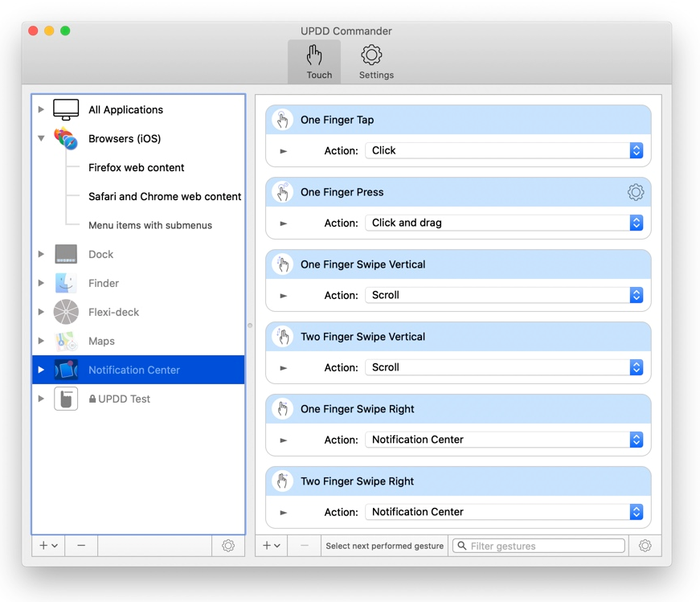Open the One Finger Tap action dropdown
The width and height of the screenshot is (700, 602).
504,150
